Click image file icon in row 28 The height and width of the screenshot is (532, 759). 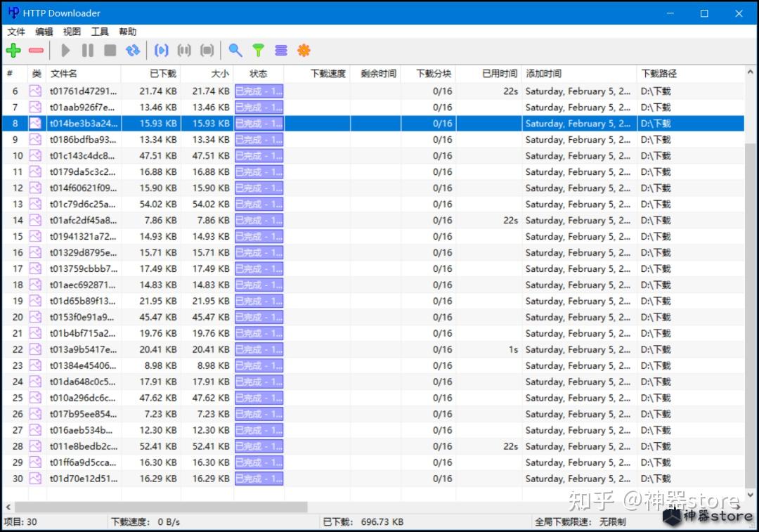pyautogui.click(x=35, y=446)
